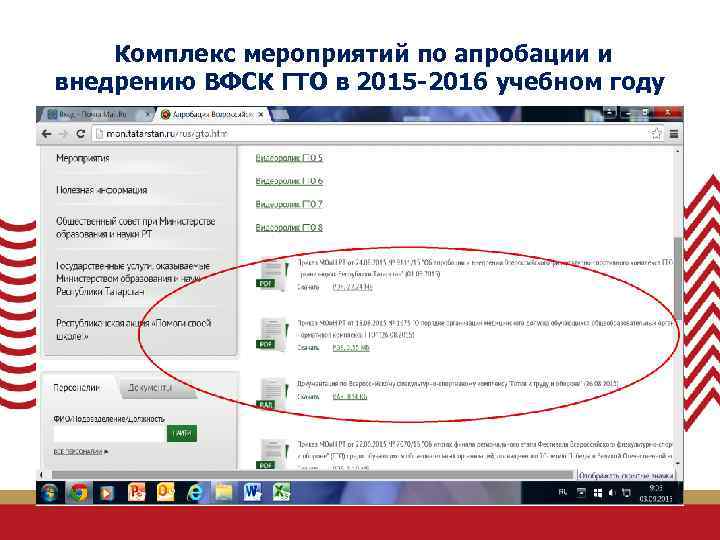Open Государственные услуги sidebar item
This screenshot has width=720, height=540.
[x=133, y=279]
